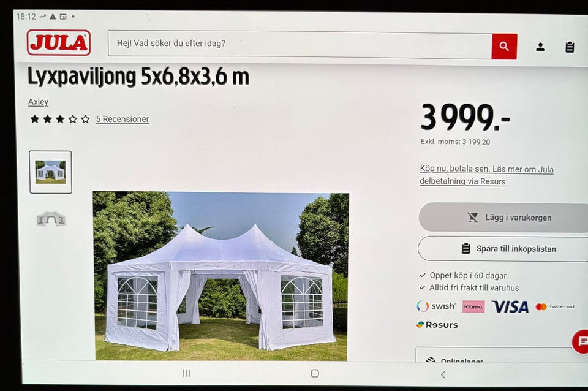Open the user account icon
The width and height of the screenshot is (588, 391).
coord(540,47)
